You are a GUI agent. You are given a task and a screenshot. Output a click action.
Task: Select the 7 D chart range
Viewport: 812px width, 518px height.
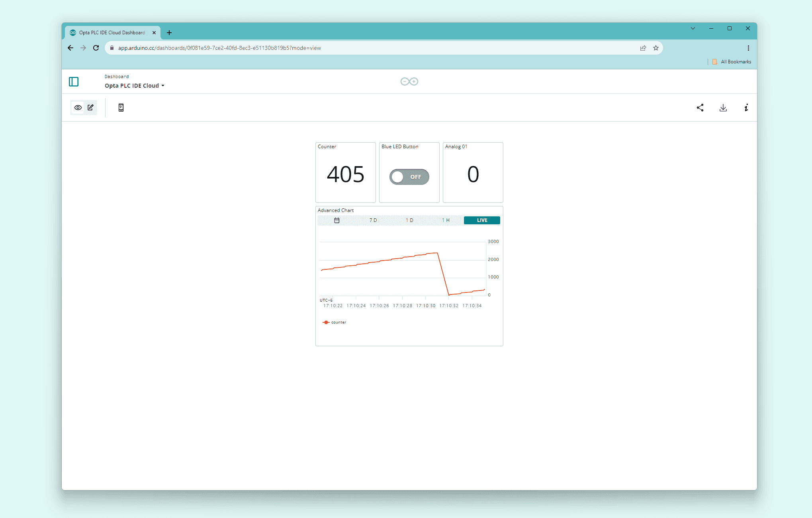[373, 220]
